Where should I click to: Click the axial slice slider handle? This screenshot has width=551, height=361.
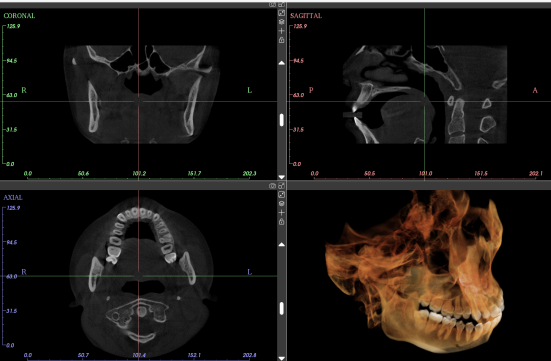(281, 308)
